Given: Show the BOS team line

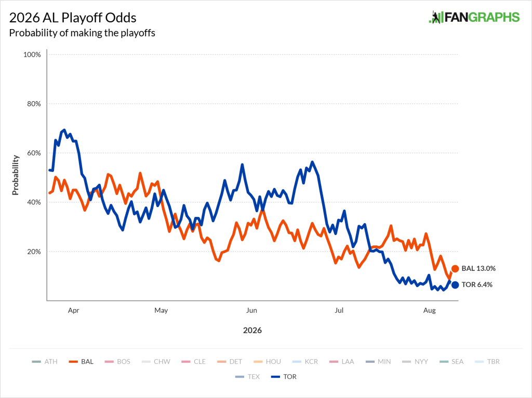Looking at the screenshot, I should 117,362.
